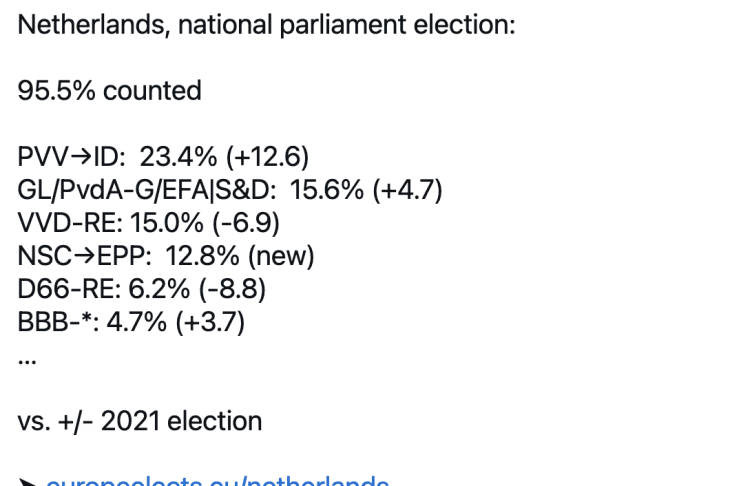Click the asterisk in BBB-*
Image resolution: width=741 pixels, height=486 pixels.
tap(86, 317)
